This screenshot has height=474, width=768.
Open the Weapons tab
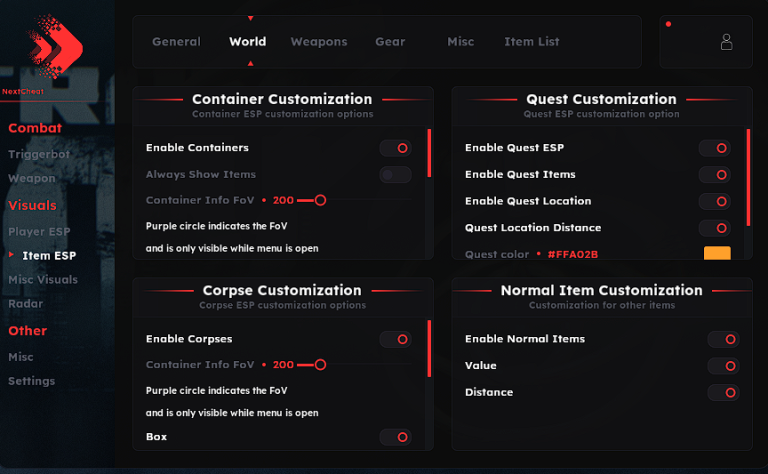319,42
